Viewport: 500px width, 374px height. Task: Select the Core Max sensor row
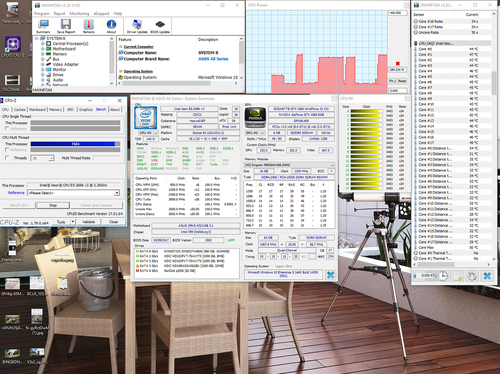coord(452,247)
